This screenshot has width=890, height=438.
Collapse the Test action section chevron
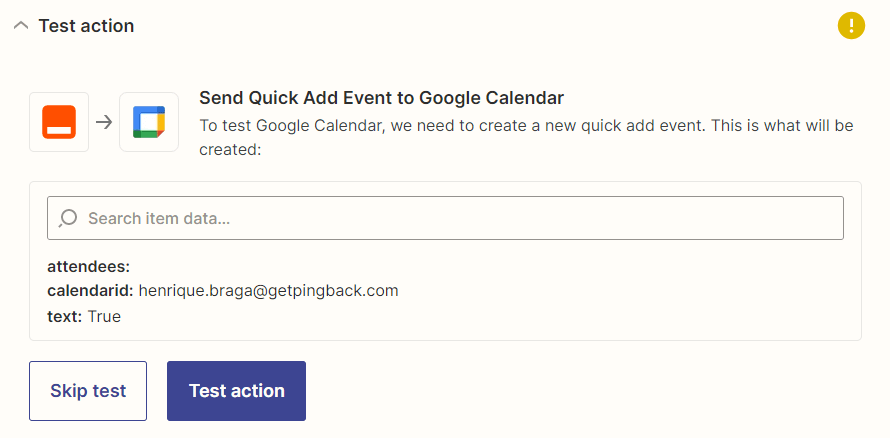(20, 26)
